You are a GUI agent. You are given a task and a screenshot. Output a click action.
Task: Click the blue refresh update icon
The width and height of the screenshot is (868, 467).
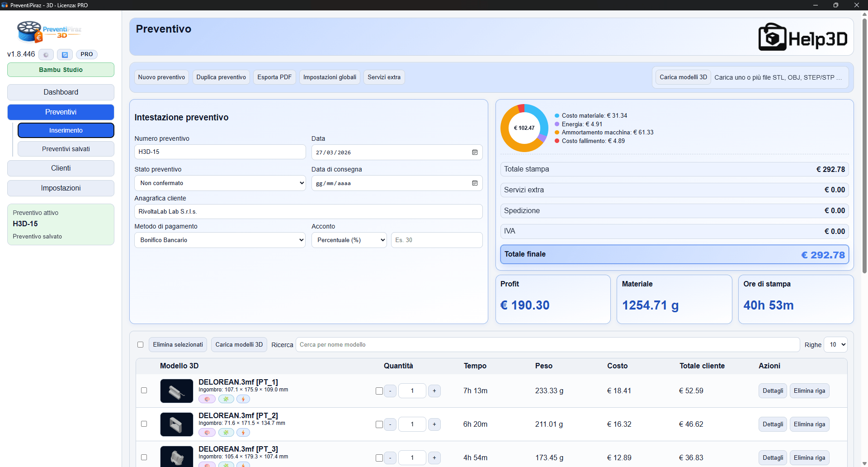coord(65,55)
